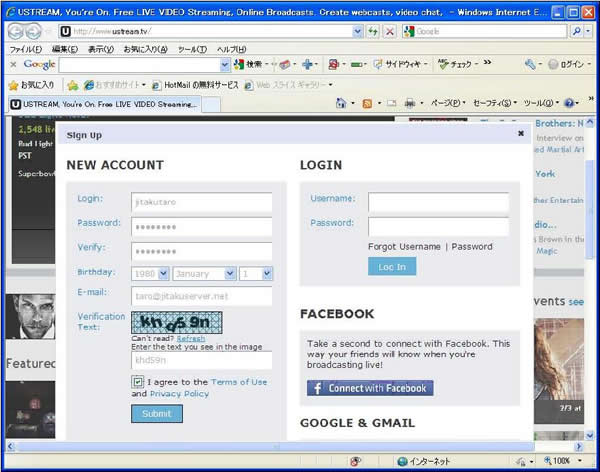Close the Sign Up dialog with its X
Image resolution: width=600 pixels, height=472 pixels.
pyautogui.click(x=521, y=133)
